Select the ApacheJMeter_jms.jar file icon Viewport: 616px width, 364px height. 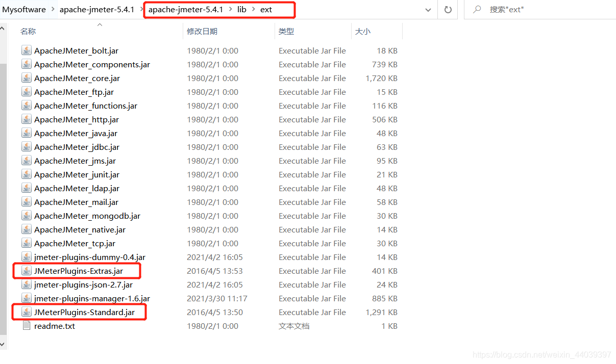[x=27, y=161]
